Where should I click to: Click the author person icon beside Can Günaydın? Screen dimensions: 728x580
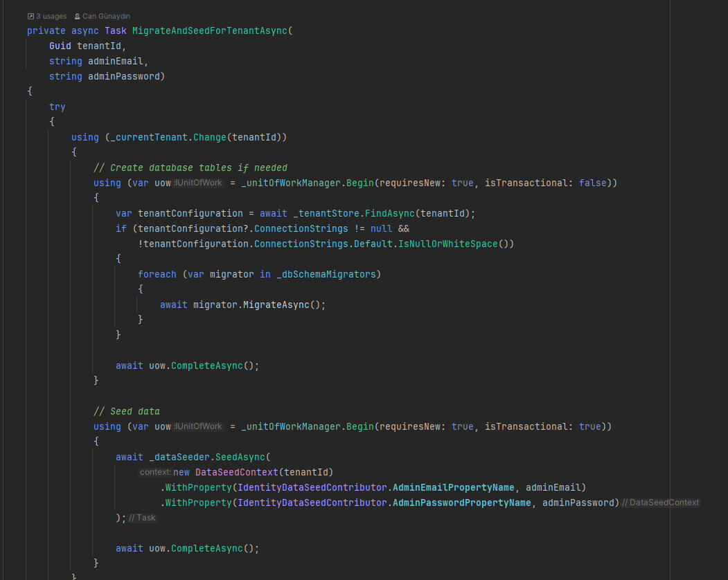click(x=77, y=16)
